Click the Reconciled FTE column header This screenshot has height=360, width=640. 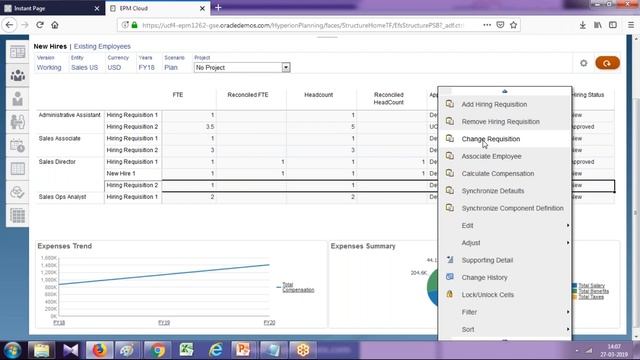coord(248,95)
